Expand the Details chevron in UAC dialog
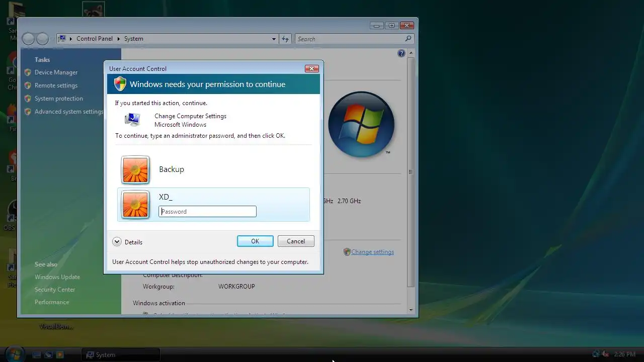 tap(117, 242)
